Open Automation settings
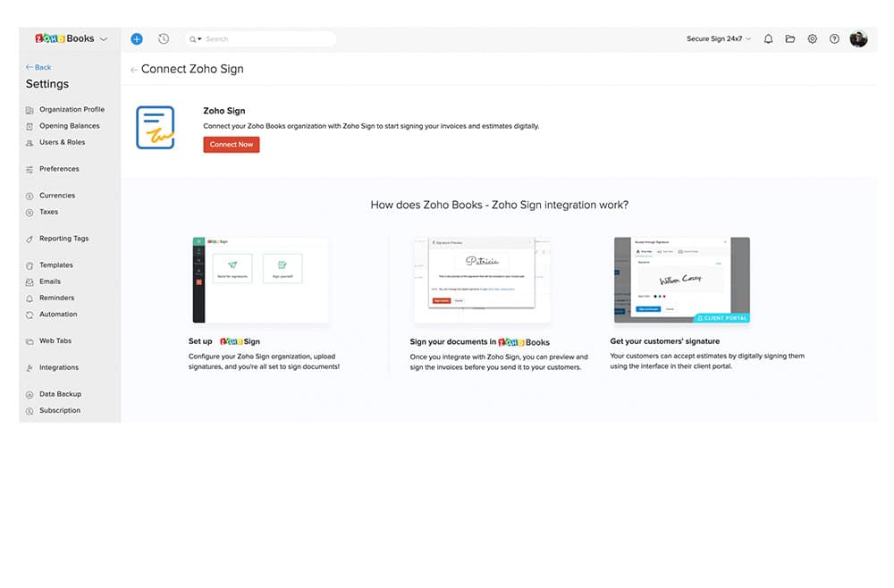894x588 pixels. point(58,315)
